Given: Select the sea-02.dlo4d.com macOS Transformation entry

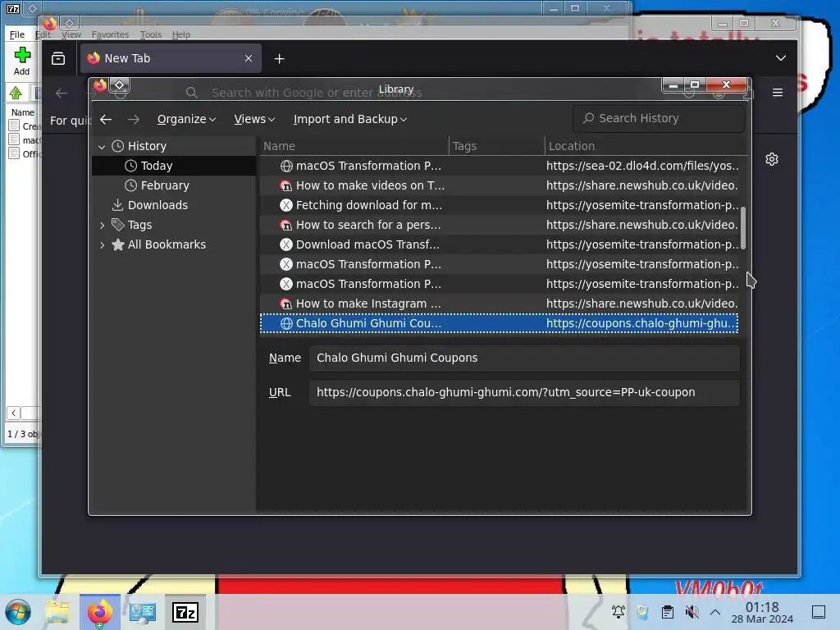Looking at the screenshot, I should pos(500,166).
